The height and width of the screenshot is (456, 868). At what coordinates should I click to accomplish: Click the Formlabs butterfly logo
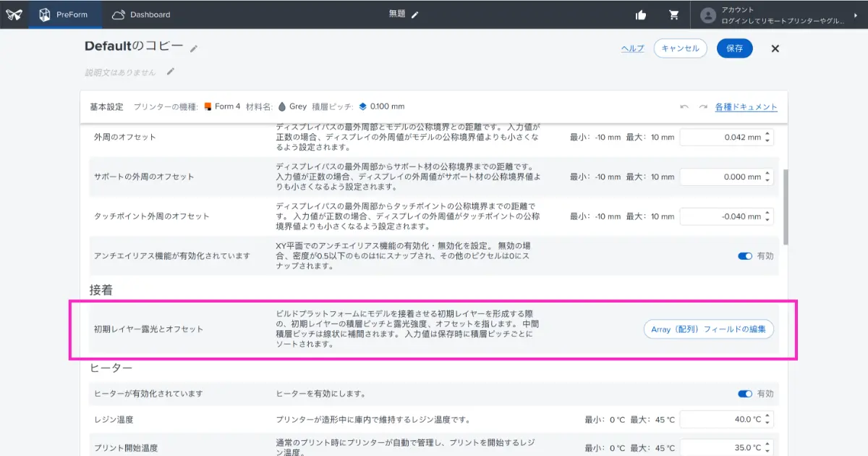(x=14, y=14)
